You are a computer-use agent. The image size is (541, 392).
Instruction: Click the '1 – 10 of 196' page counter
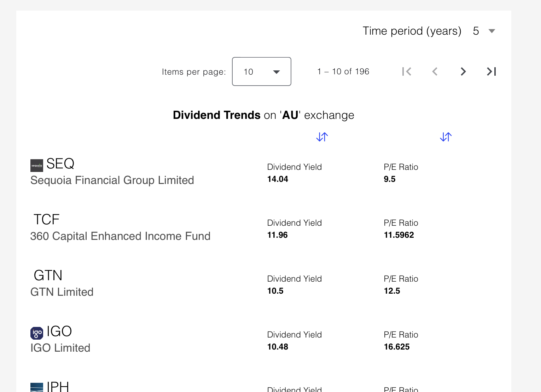tap(343, 71)
